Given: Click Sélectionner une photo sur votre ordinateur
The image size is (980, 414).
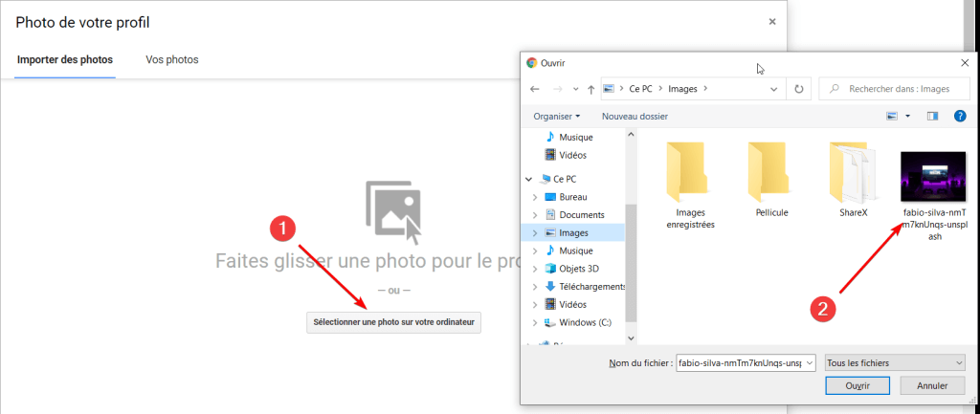Looking at the screenshot, I should click(x=394, y=323).
